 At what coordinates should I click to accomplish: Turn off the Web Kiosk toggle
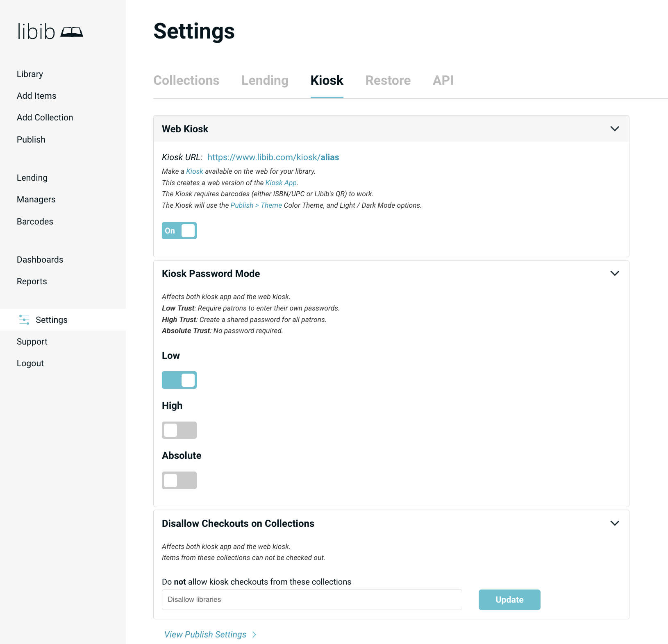coord(179,230)
